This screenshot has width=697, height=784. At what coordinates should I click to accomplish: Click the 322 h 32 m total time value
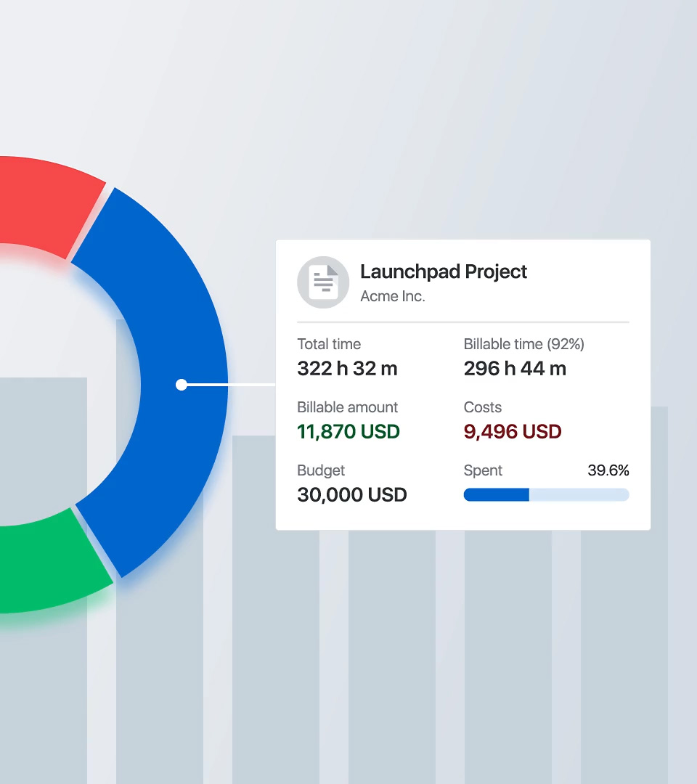[x=347, y=369]
